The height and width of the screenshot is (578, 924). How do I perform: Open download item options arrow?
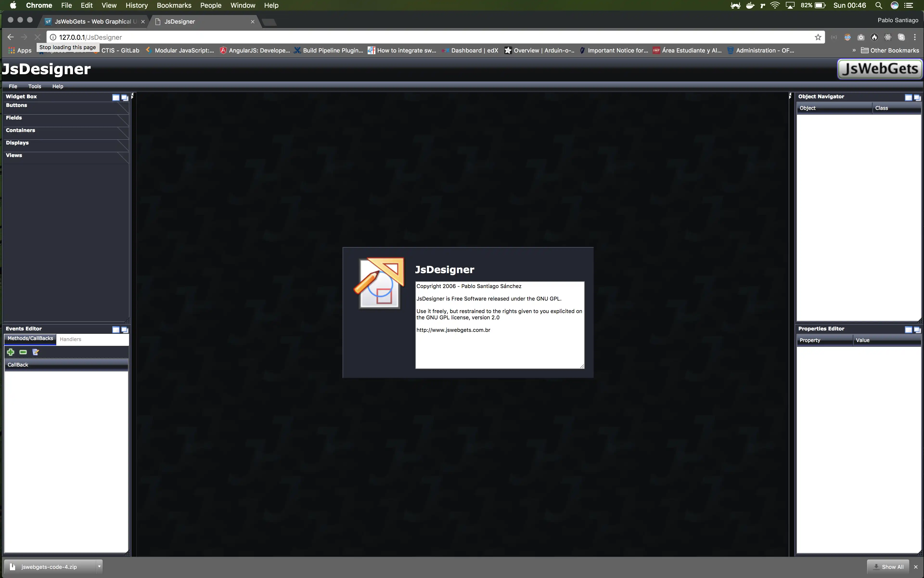coord(99,566)
